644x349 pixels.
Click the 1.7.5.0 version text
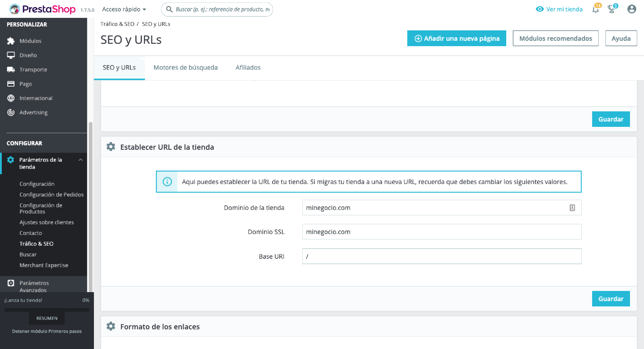[87, 10]
